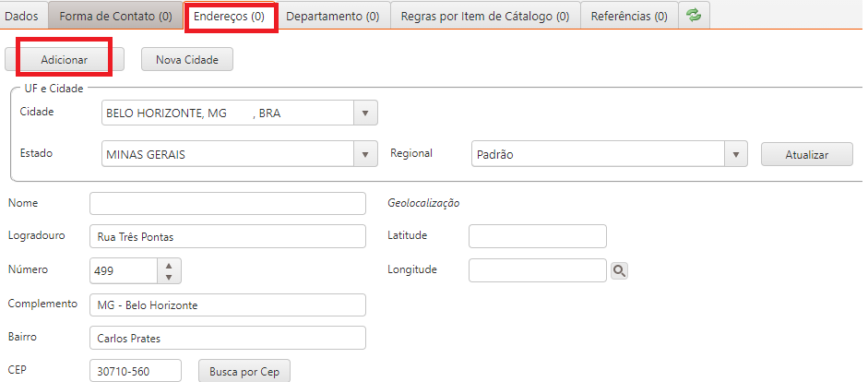Screen dimensions: 868x382
Task: Expand the Cidade dropdown
Action: click(x=365, y=113)
